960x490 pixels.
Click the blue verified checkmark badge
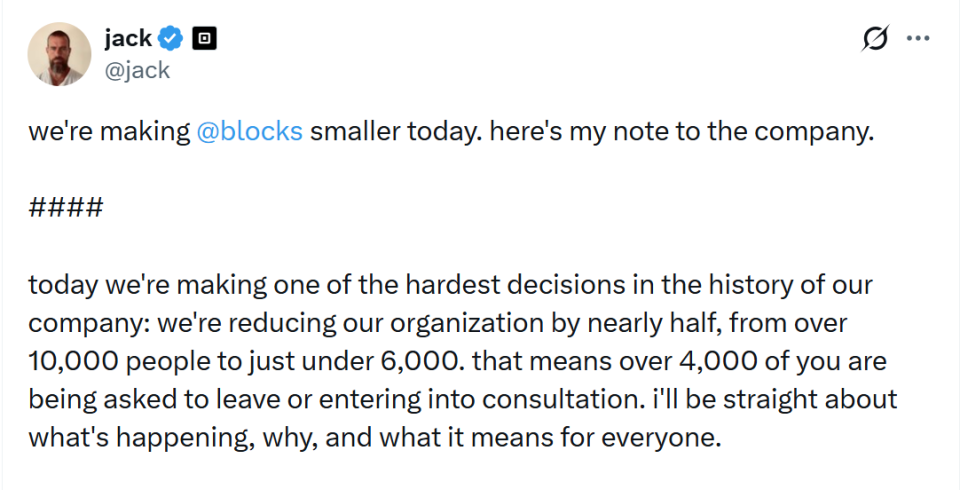point(171,39)
